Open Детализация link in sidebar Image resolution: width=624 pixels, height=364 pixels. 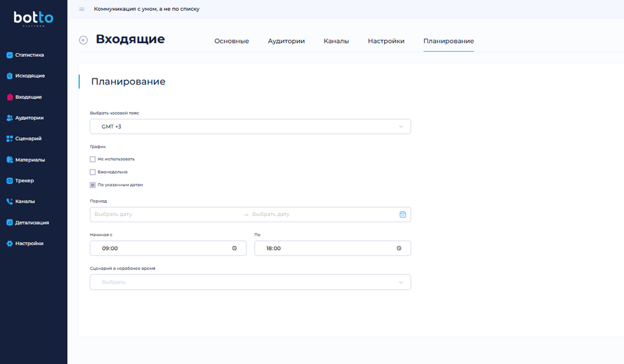coord(32,223)
